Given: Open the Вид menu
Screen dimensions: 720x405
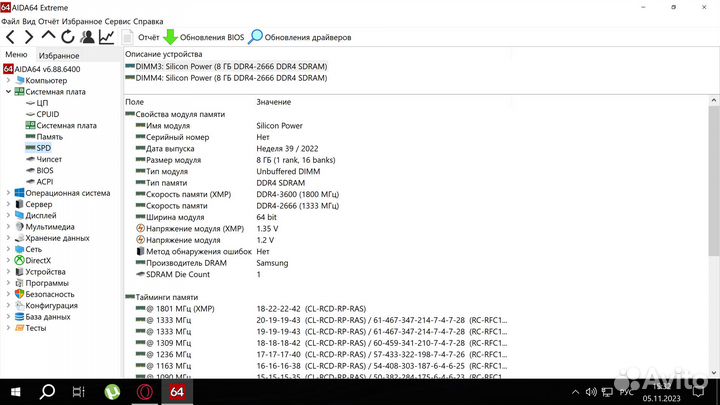Looking at the screenshot, I should click(28, 21).
